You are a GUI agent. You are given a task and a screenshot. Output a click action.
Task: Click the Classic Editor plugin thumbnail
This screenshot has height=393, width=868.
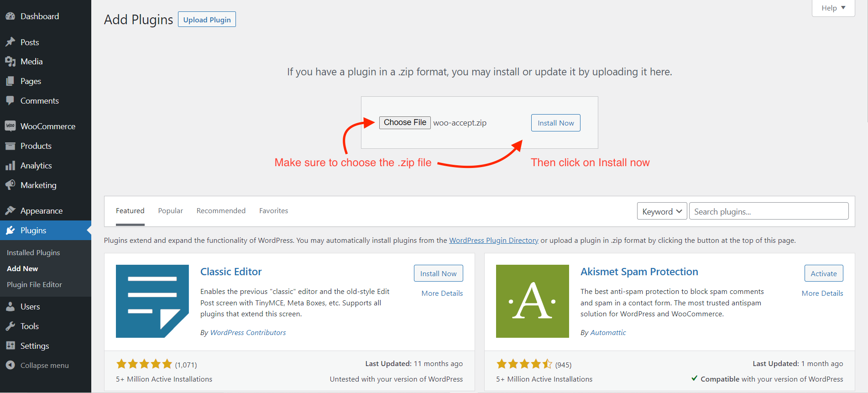[x=152, y=301]
